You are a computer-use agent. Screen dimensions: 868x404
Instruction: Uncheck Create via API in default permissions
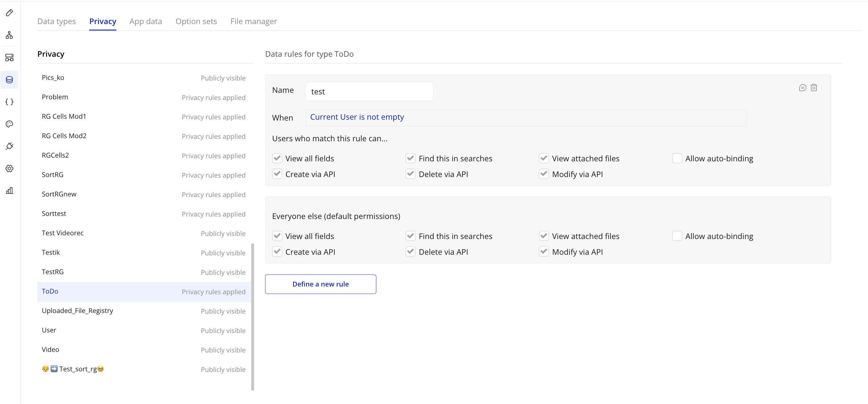(277, 251)
